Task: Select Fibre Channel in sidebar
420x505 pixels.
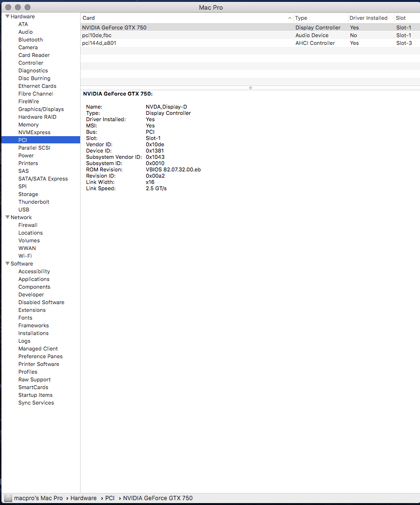Action: coord(36,94)
